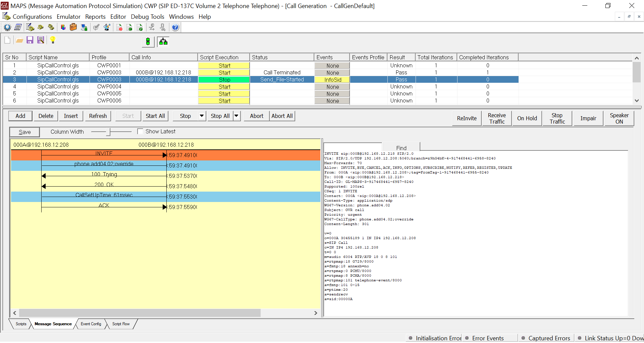Screen dimensions: 644x343
Task: Open the None events cell in row 2
Action: 332,73
